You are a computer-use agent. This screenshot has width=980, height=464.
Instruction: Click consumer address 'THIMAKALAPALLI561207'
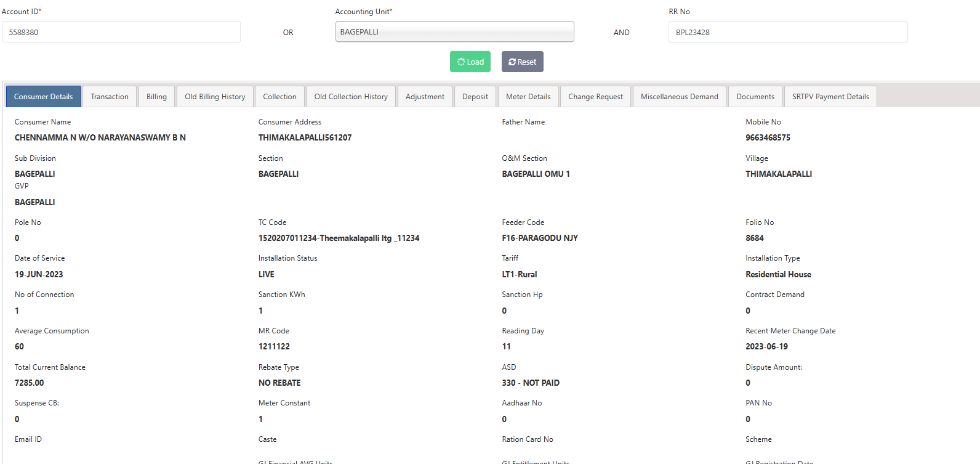[305, 137]
